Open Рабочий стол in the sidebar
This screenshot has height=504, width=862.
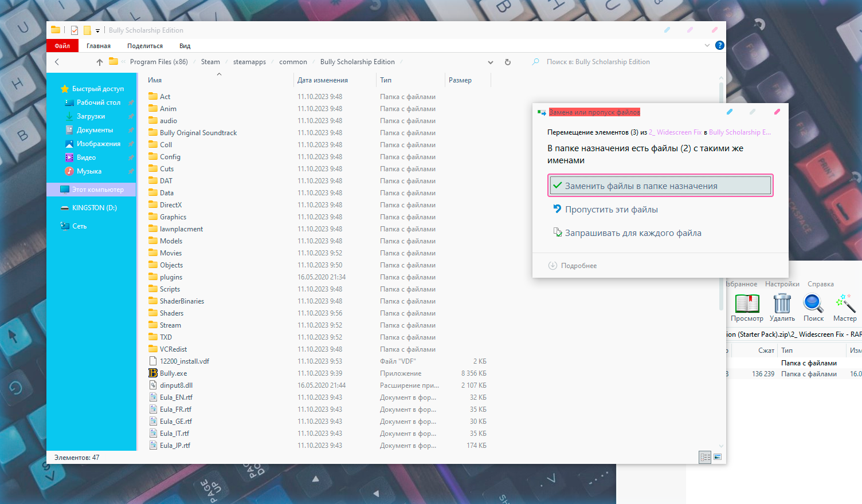click(99, 103)
